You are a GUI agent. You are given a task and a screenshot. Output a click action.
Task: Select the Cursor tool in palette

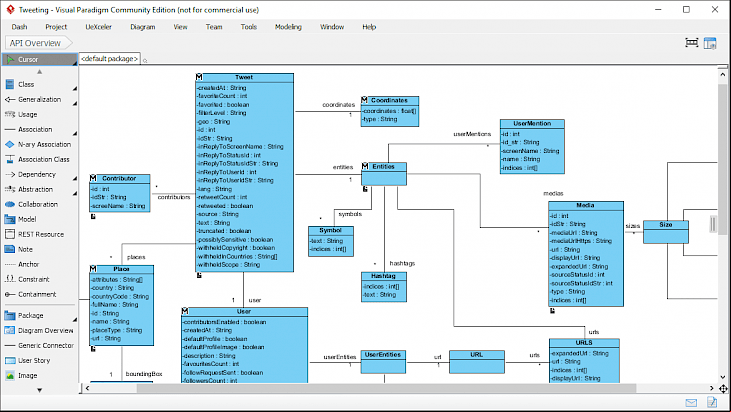click(x=40, y=59)
